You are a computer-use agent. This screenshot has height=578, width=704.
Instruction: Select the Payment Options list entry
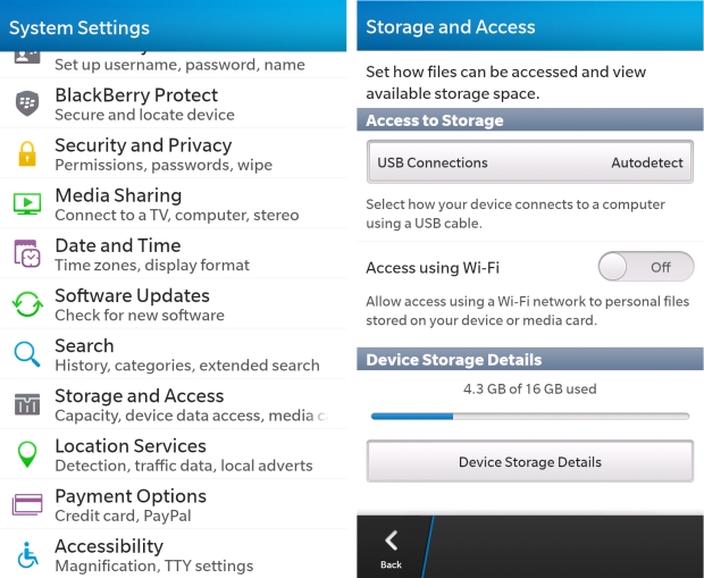pyautogui.click(x=180, y=504)
